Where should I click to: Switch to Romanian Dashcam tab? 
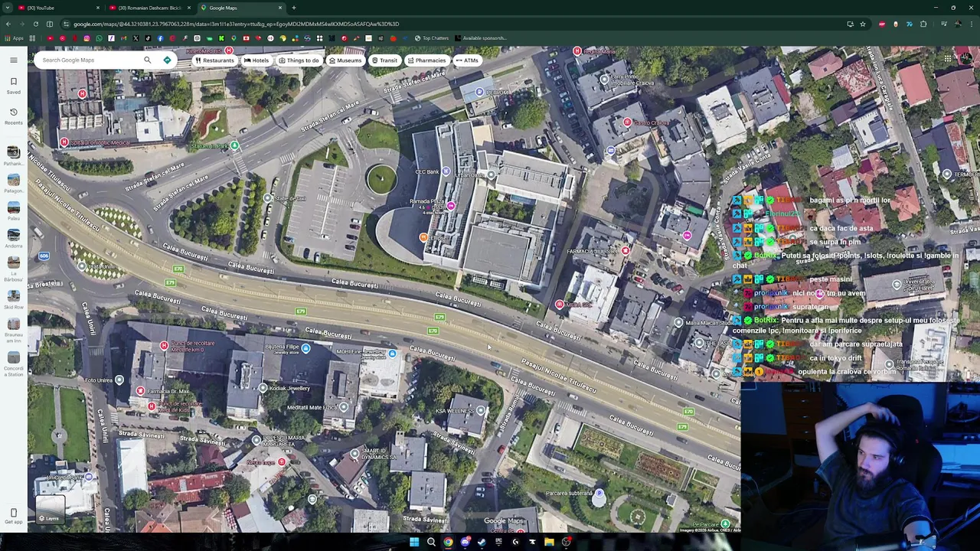(x=149, y=8)
